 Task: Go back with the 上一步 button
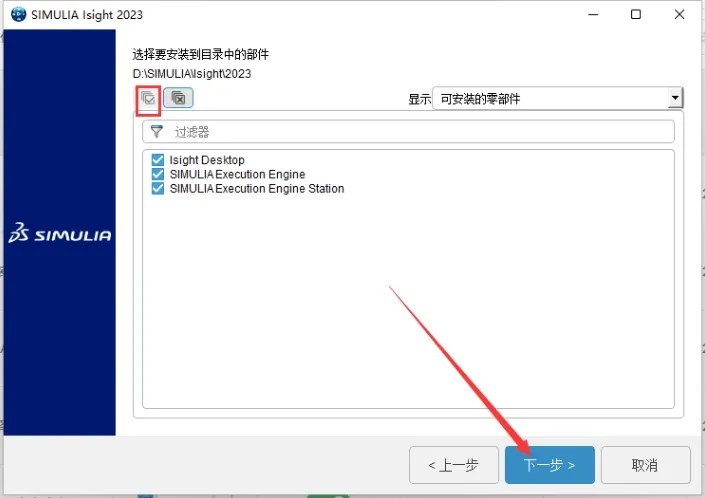(454, 465)
